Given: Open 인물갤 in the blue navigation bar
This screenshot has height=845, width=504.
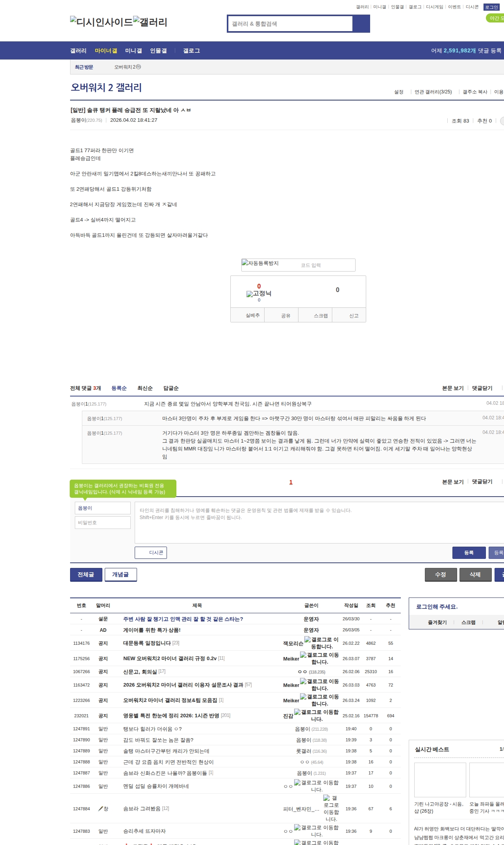Looking at the screenshot, I should pos(158,50).
